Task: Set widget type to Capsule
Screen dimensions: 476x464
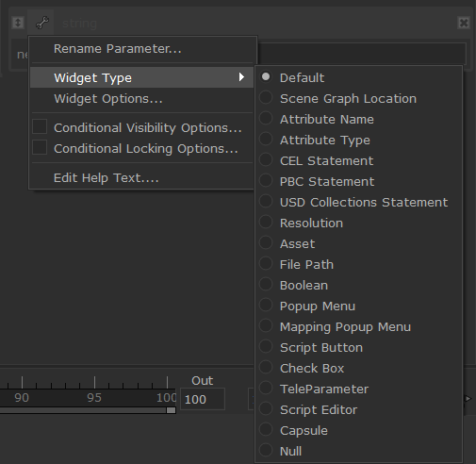Action: [x=359, y=430]
